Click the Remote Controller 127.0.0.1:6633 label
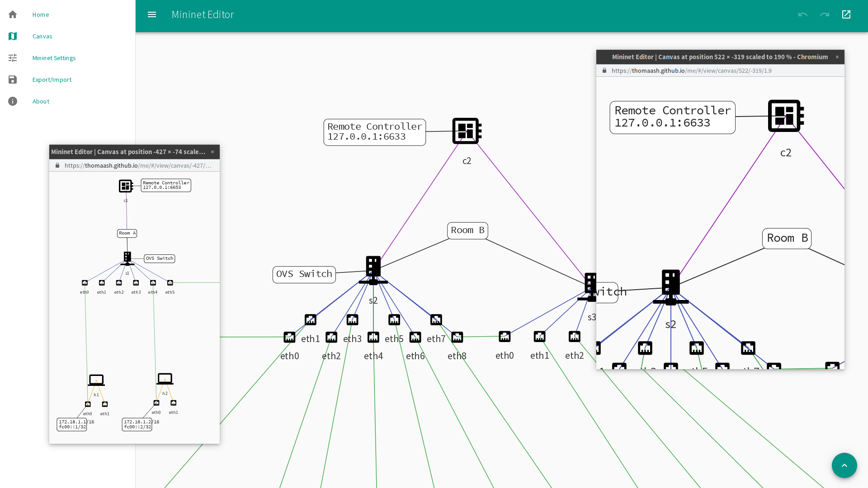The width and height of the screenshot is (868, 488). 374,132
